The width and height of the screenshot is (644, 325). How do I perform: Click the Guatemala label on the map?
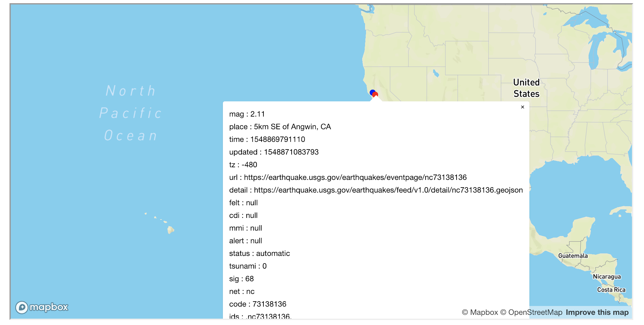[572, 256]
